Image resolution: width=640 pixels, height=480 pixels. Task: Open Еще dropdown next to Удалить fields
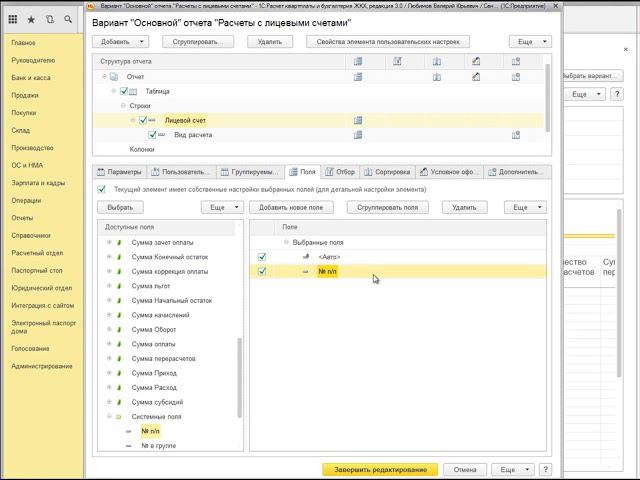pyautogui.click(x=525, y=207)
